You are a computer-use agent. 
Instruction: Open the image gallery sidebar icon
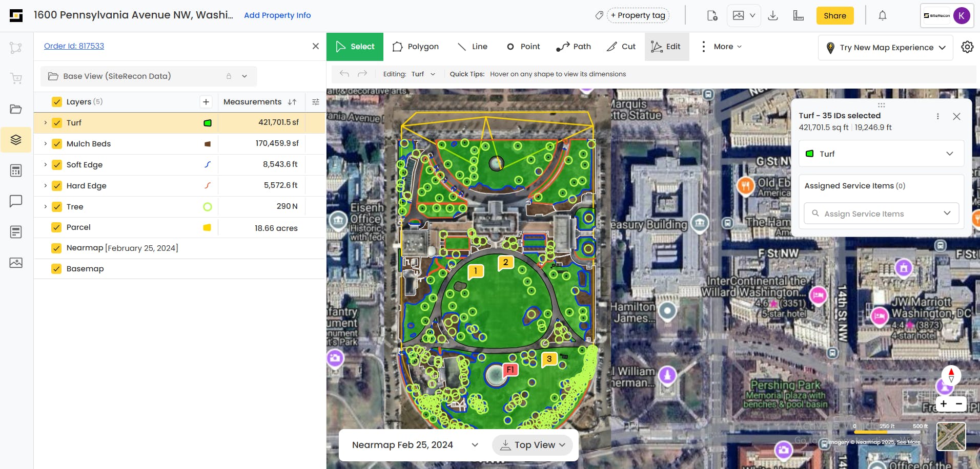16,263
